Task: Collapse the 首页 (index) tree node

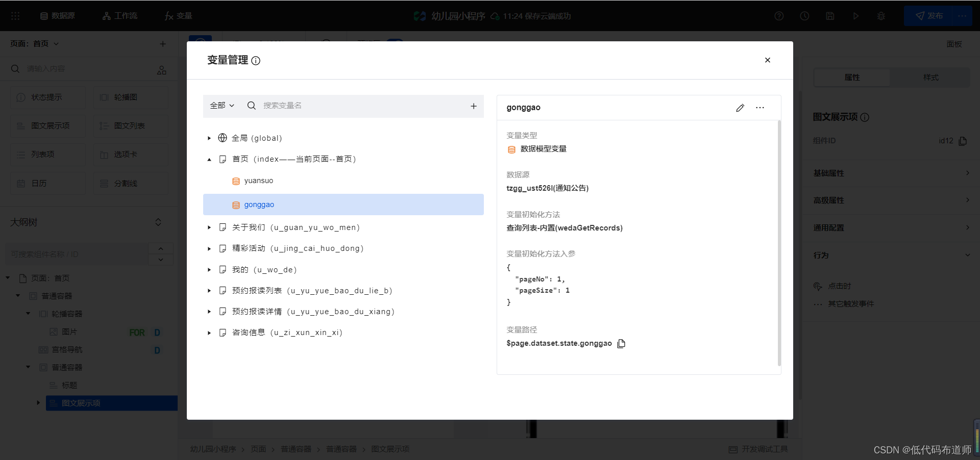Action: (x=209, y=160)
